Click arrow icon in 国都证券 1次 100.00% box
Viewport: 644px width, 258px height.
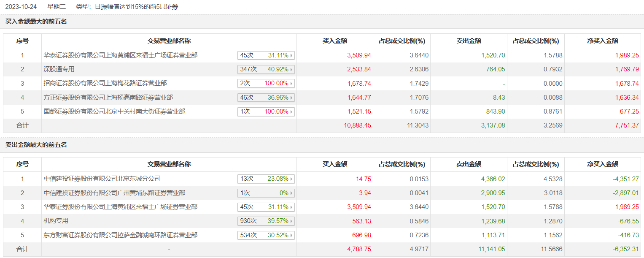point(291,112)
